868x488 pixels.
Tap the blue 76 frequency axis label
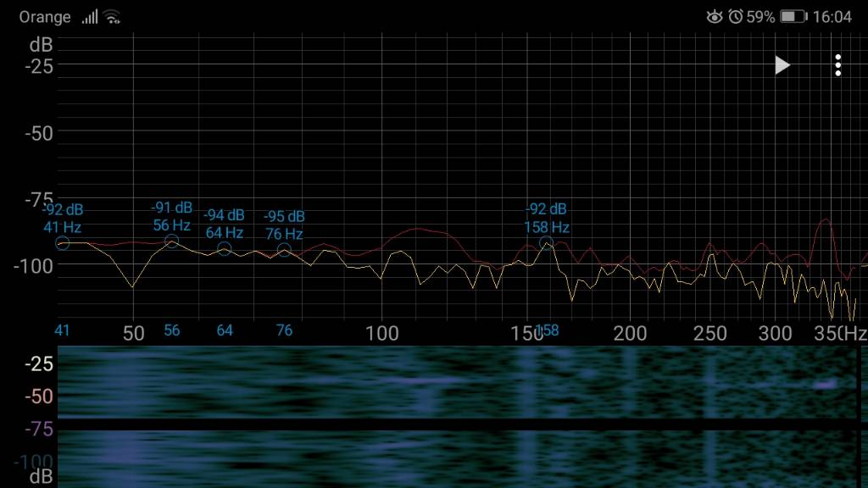coord(284,330)
